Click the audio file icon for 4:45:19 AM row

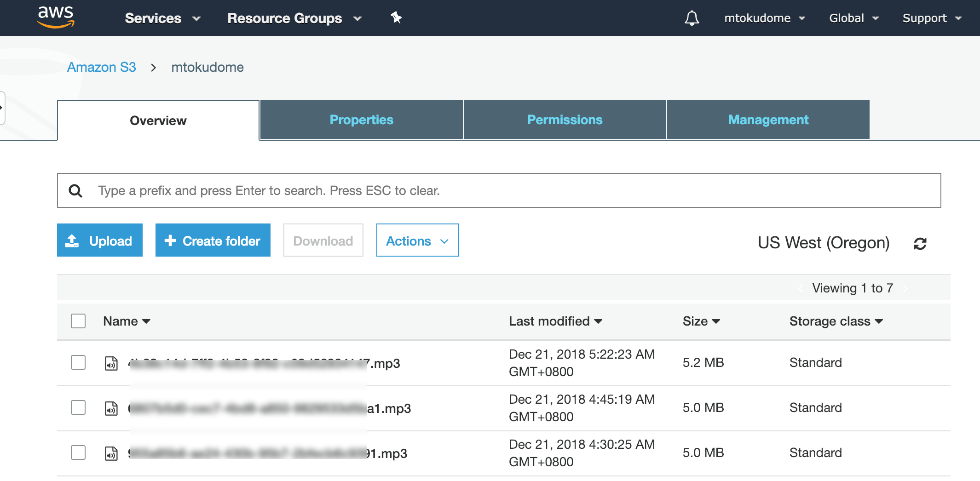click(111, 408)
